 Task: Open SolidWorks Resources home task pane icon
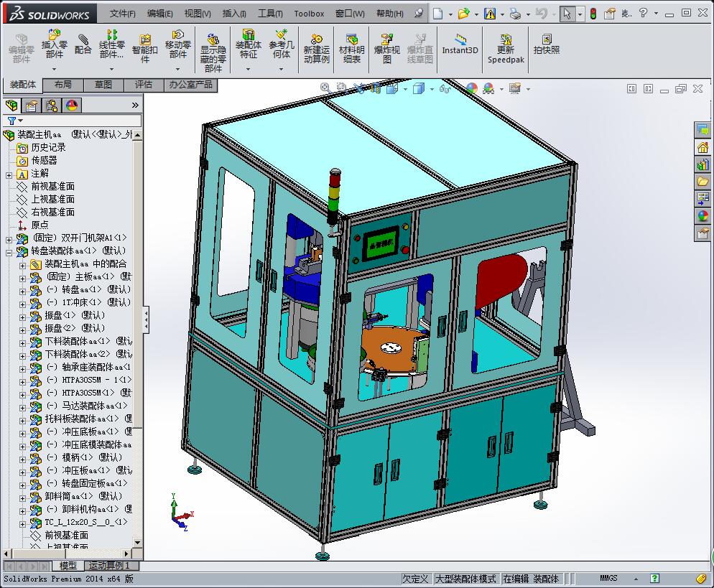[703, 147]
